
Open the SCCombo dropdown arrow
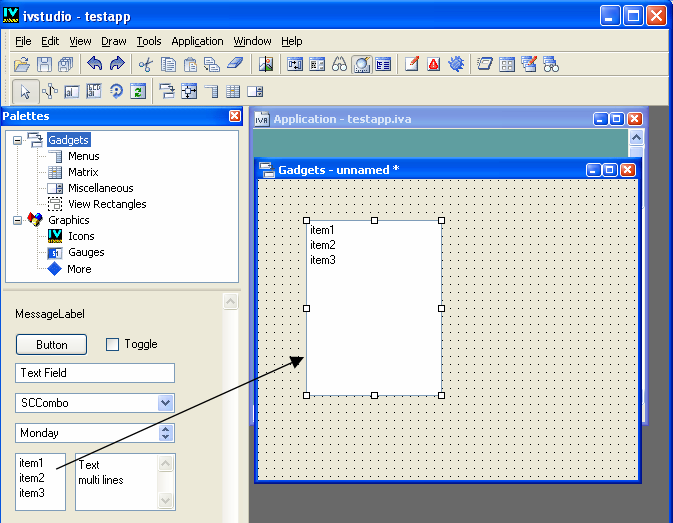[x=166, y=403]
